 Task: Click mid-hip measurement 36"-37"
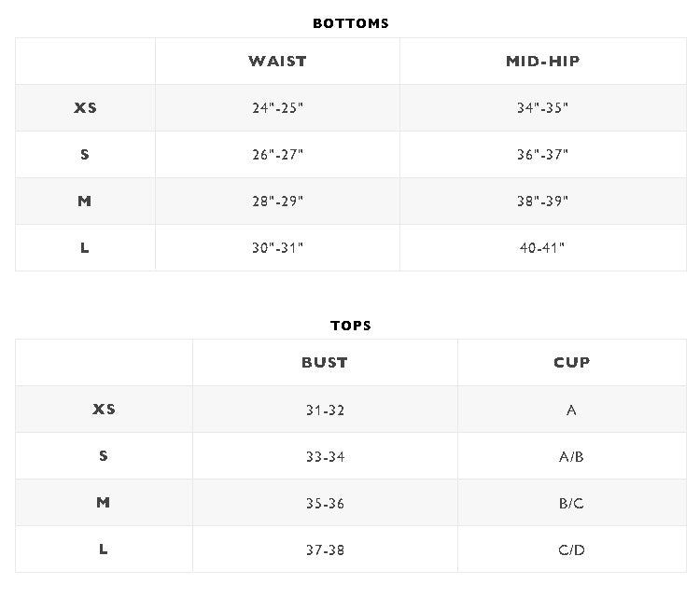(542, 155)
